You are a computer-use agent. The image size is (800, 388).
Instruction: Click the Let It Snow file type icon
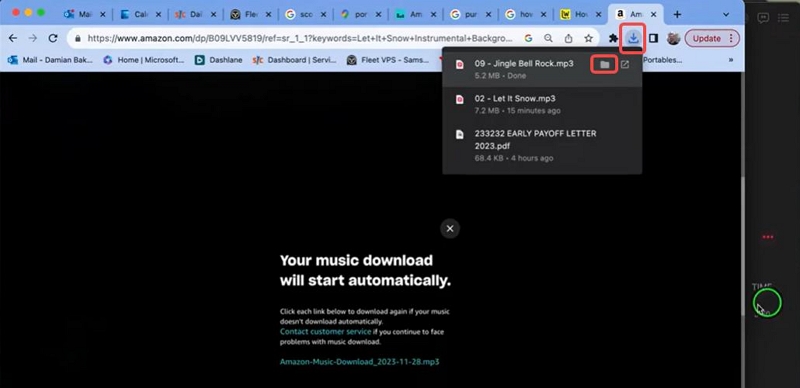(460, 100)
